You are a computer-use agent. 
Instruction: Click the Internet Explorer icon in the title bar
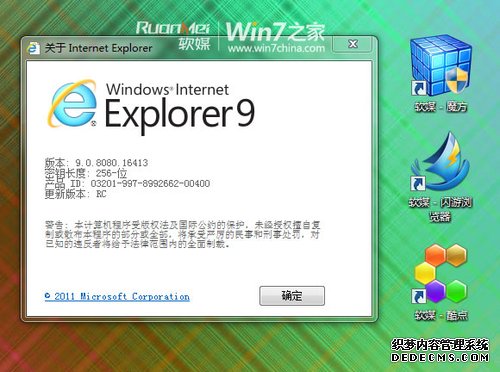tap(33, 48)
